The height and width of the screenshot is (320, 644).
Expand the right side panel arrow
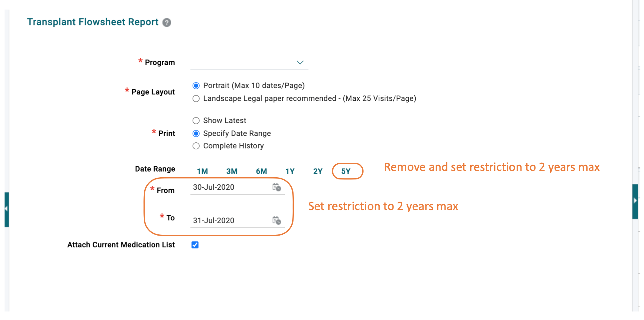635,201
